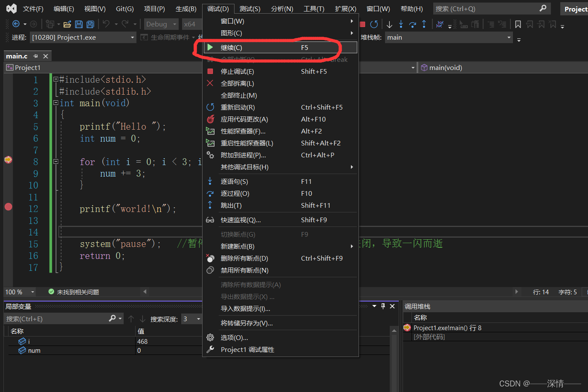
Task: Select Stop Debugging (停止调试) menu entry
Action: click(280, 71)
